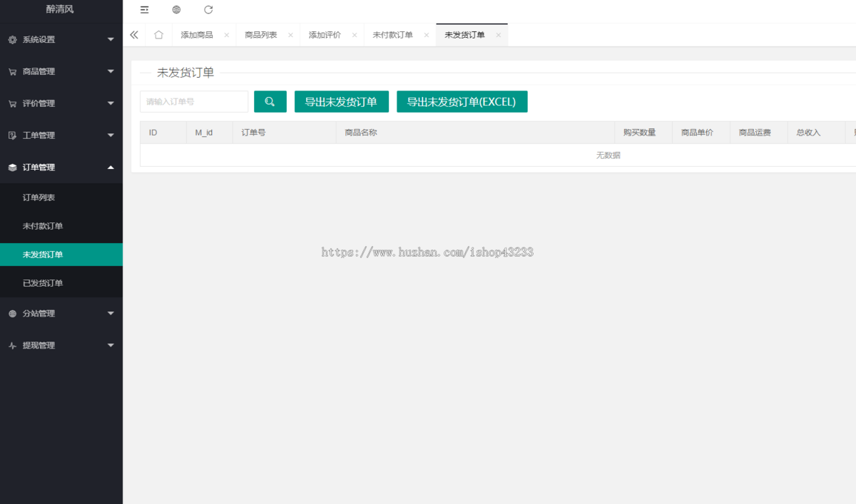Click the double-left arrow tab scroll icon
Image resolution: width=856 pixels, height=504 pixels.
click(134, 35)
